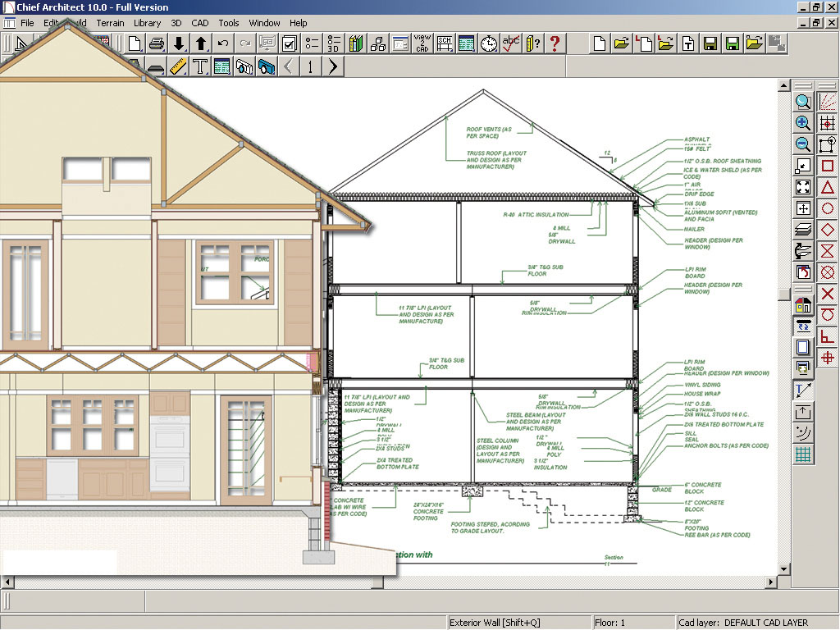Click the Cad layer: DEFAULT CAD LAYER status
Screen dimensions: 840x630
point(743,623)
